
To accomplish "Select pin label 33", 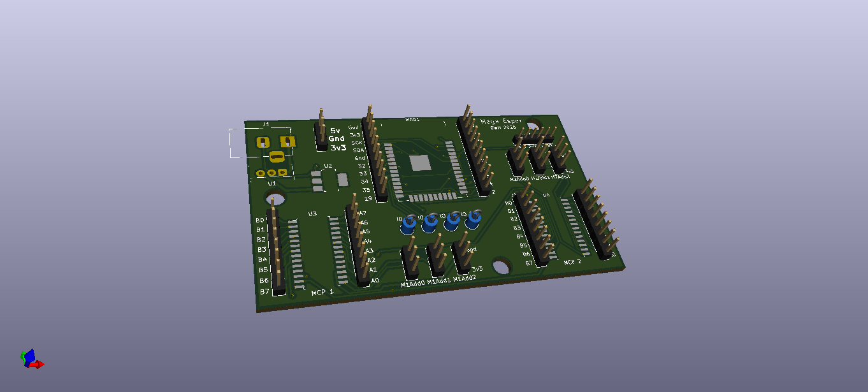I will tap(363, 173).
